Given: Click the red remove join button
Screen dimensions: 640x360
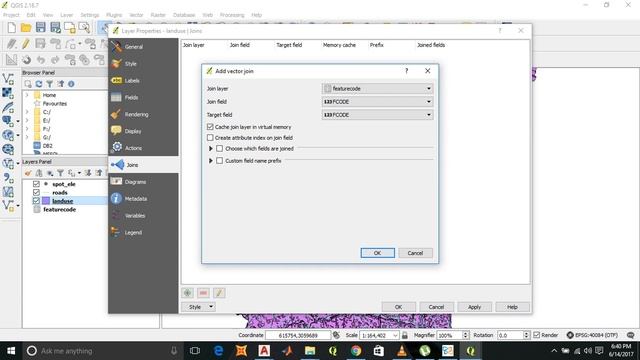Looking at the screenshot, I should pyautogui.click(x=203, y=293).
